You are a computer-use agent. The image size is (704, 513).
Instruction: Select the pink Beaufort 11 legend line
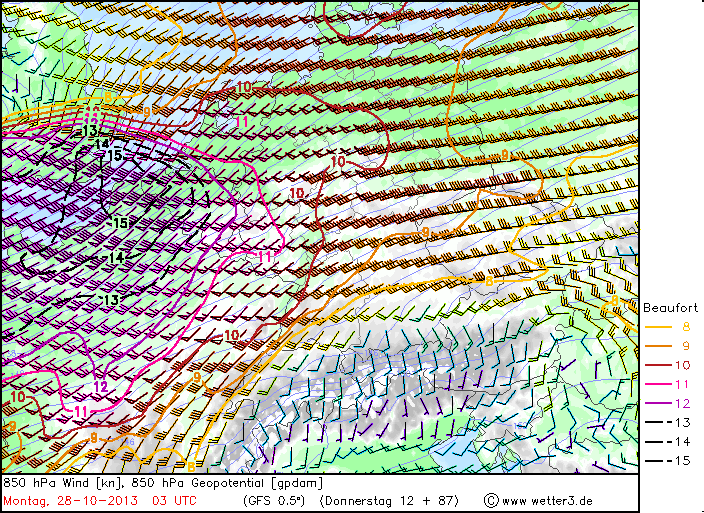point(658,385)
